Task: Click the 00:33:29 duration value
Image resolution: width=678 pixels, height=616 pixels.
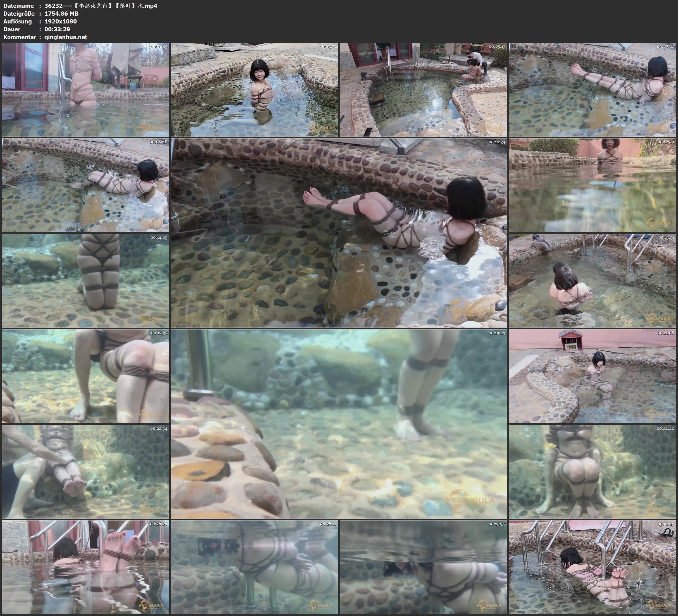Action: [x=57, y=29]
